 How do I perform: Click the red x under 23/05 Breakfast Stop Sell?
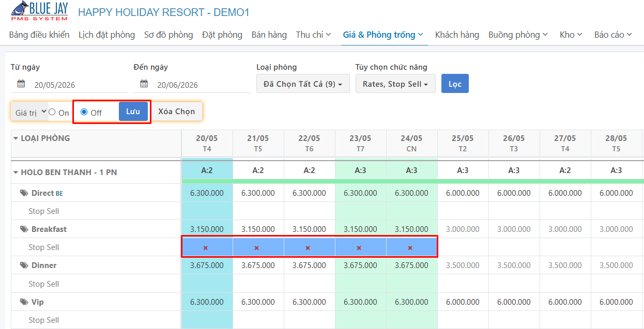click(359, 248)
